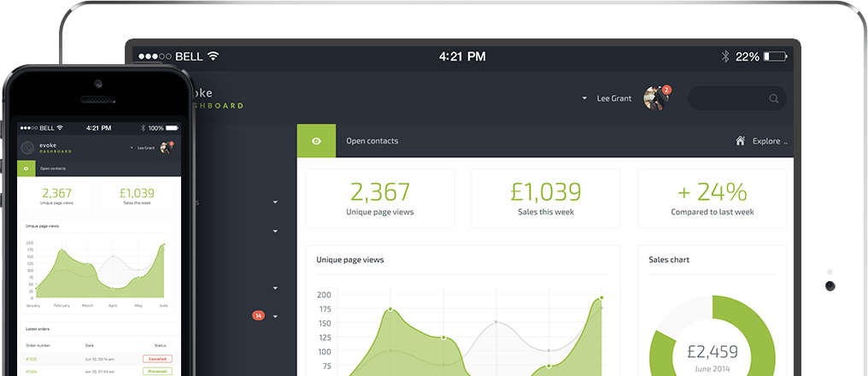Image resolution: width=868 pixels, height=376 pixels.
Task: Tap the June axis label on phone chart
Action: click(162, 306)
